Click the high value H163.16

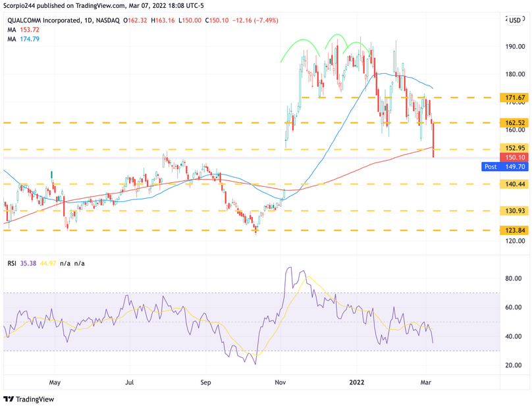163,20
